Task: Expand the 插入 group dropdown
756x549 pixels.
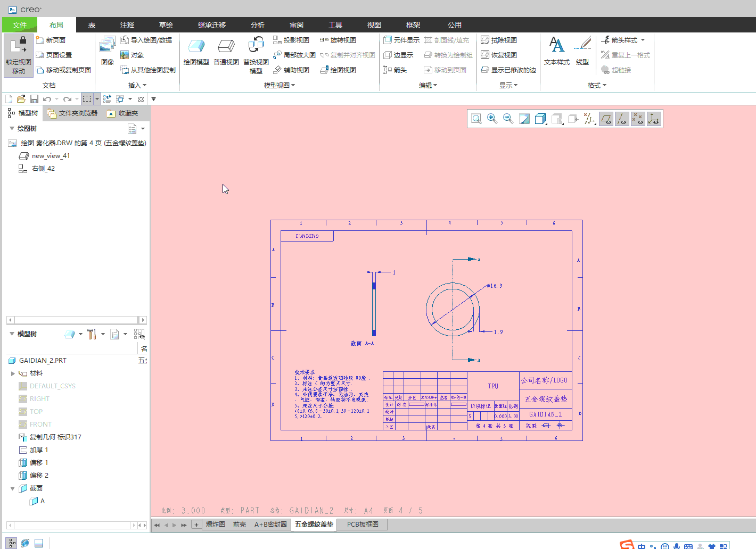Action: pyautogui.click(x=137, y=85)
